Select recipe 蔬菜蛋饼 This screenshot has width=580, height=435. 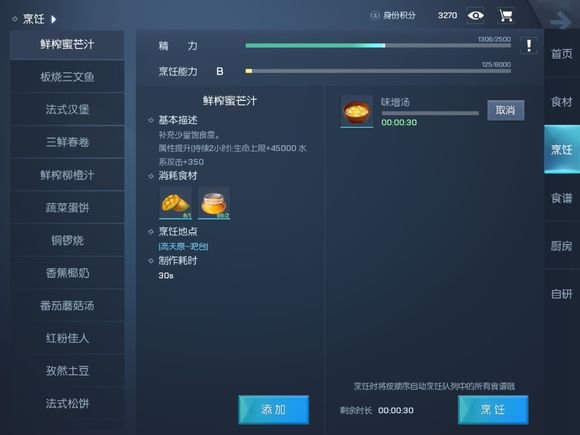[x=67, y=208]
